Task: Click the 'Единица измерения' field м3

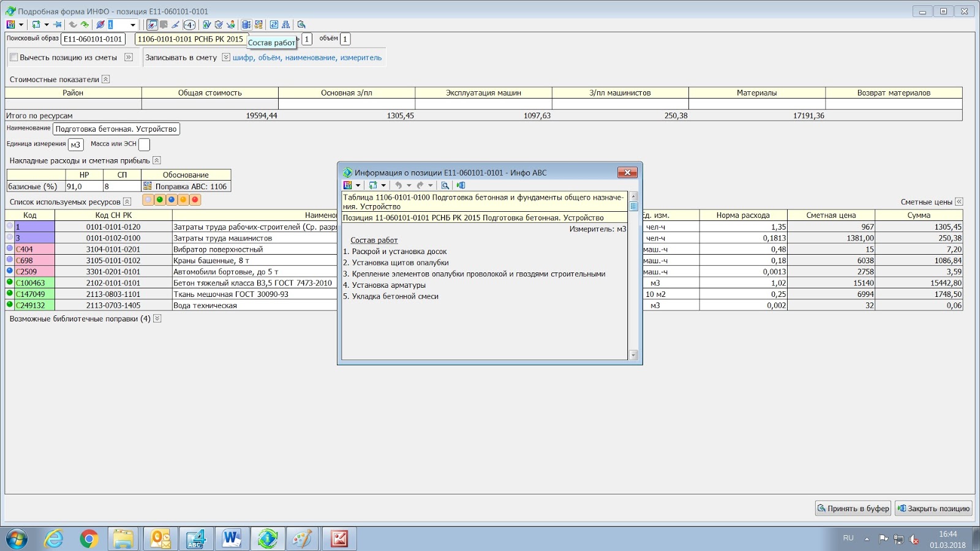Action: click(75, 144)
